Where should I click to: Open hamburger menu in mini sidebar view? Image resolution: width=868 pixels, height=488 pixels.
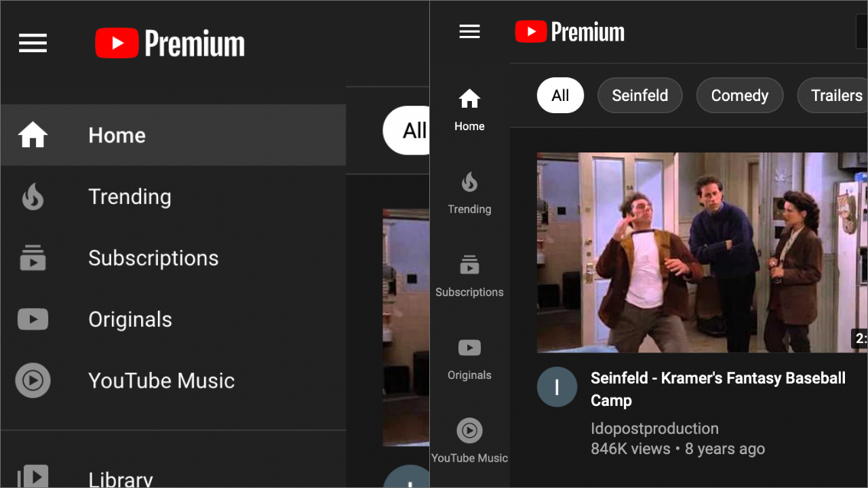click(x=469, y=31)
